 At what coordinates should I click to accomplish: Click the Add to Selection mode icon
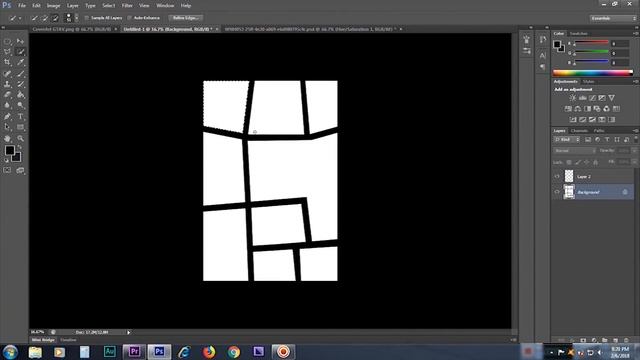coord(45,18)
